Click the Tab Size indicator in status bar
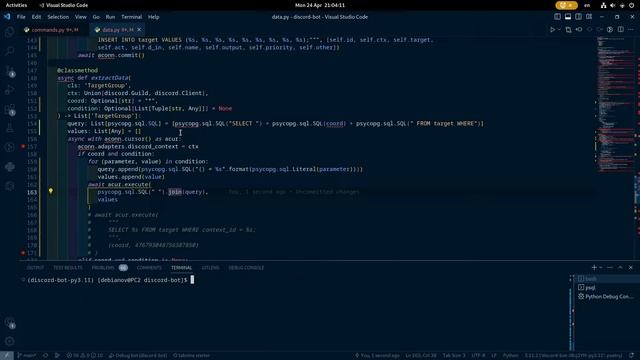Viewport: 640px width, 360px height. click(x=454, y=356)
